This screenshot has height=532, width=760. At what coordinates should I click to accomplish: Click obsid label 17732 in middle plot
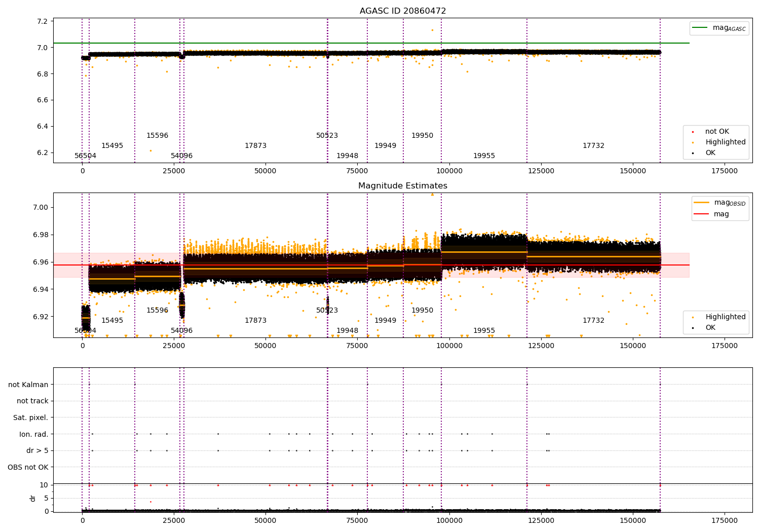pyautogui.click(x=593, y=321)
